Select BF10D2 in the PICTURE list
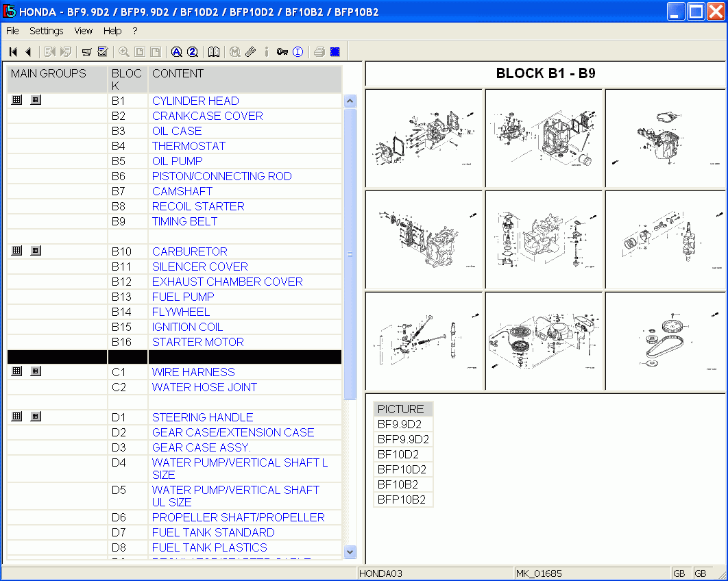 pos(403,454)
